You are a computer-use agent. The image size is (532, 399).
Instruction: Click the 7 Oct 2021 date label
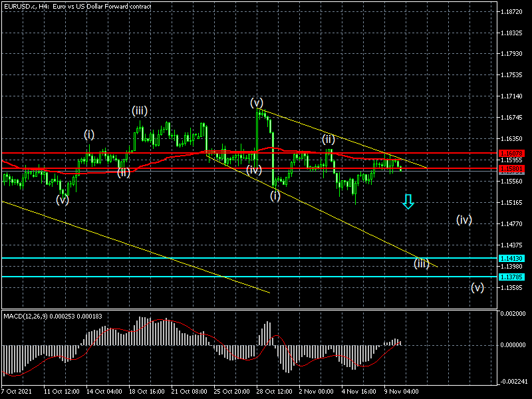17,392
